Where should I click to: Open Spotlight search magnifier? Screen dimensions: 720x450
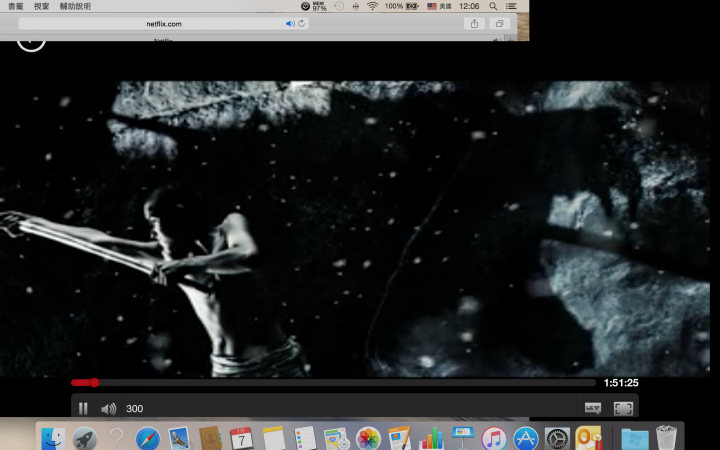click(x=493, y=6)
